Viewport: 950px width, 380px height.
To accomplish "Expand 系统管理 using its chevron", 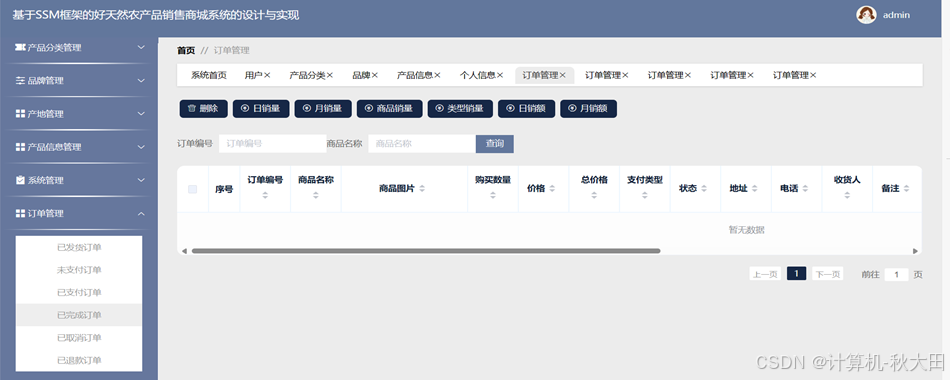I will [x=141, y=180].
